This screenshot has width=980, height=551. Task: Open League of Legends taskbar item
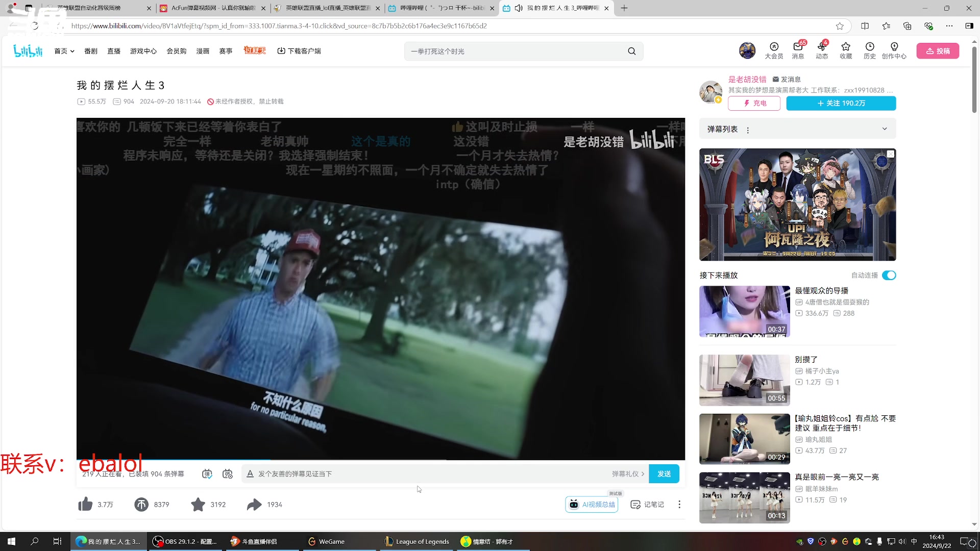coord(418,541)
